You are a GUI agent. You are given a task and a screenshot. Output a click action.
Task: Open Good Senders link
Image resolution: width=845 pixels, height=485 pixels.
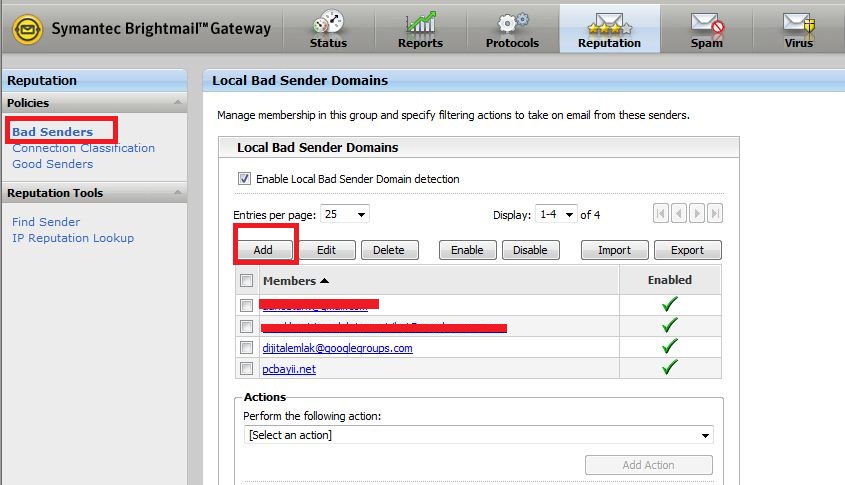[x=52, y=164]
